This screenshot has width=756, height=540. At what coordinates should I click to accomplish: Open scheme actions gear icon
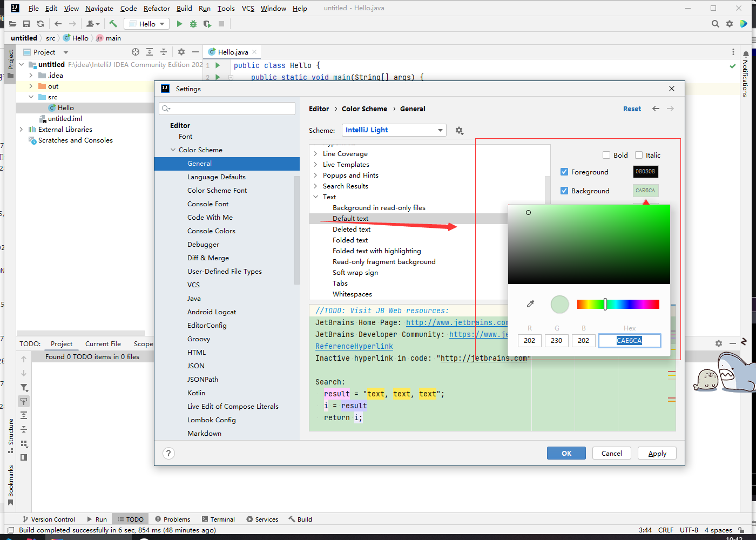pos(459,130)
